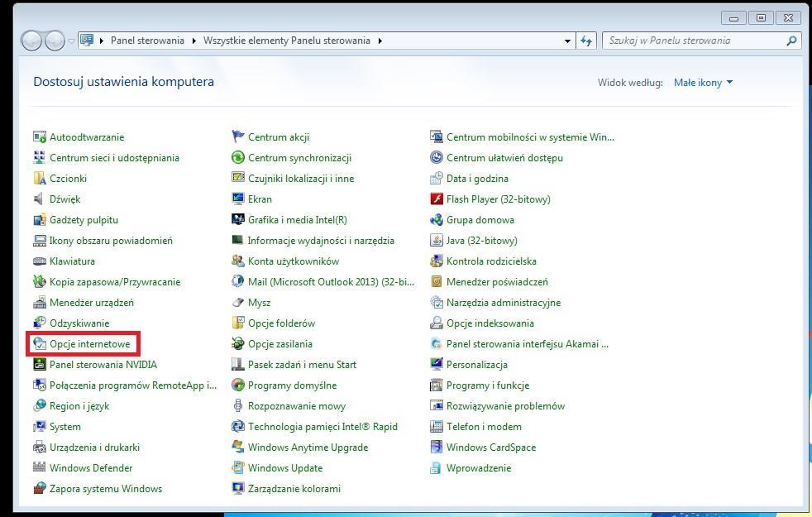The width and height of the screenshot is (812, 517).
Task: Click the Opcje zasilania icon
Action: tap(237, 344)
